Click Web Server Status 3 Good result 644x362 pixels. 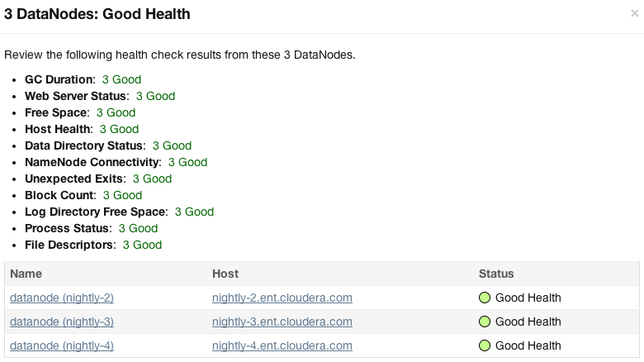coord(156,96)
